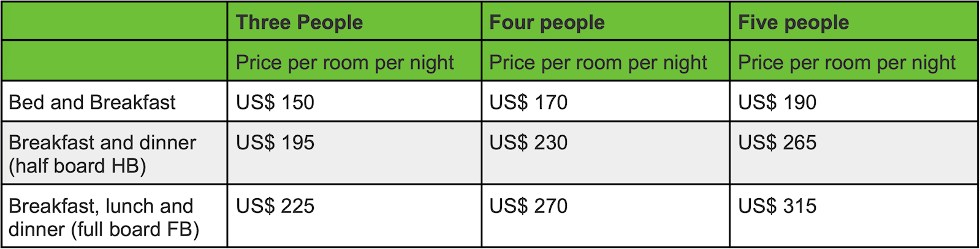Click the blank green cell left of Three People
The image size is (980, 249).
click(115, 22)
